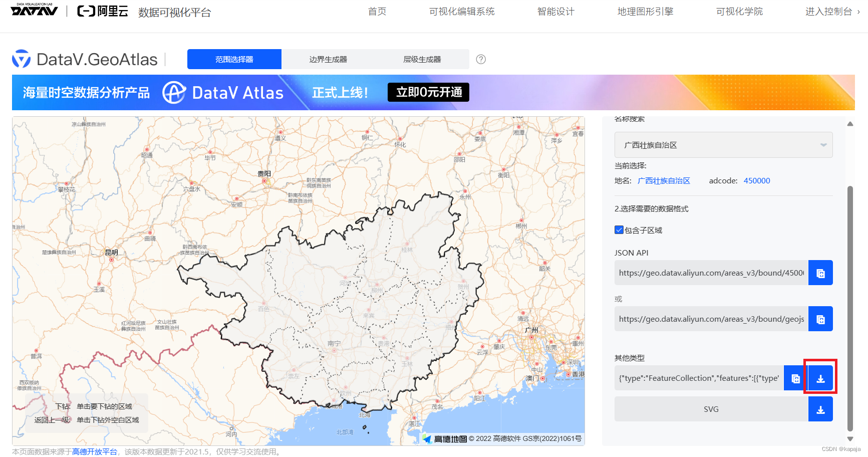Switch to 边界生成器 tab
This screenshot has width=868, height=457.
328,59
